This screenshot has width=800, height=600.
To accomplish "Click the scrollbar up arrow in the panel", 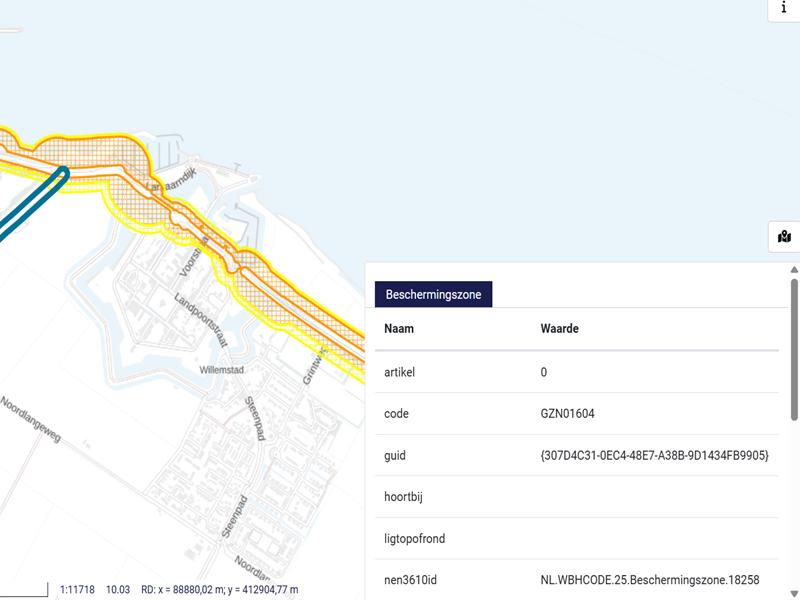I will [794, 270].
